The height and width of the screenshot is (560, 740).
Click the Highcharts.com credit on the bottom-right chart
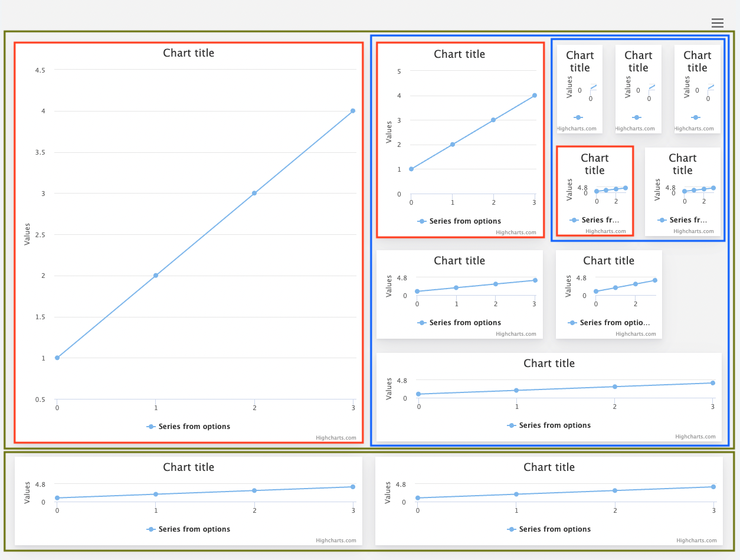coord(696,540)
